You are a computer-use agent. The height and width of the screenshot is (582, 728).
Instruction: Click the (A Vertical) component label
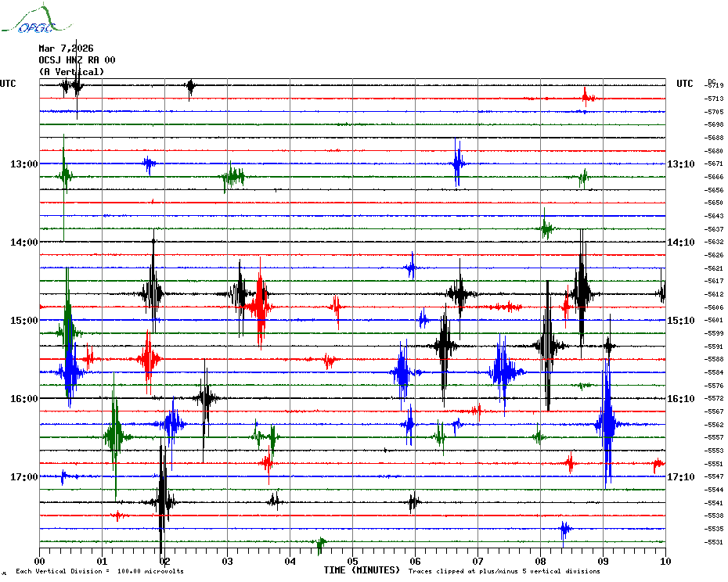tap(71, 72)
